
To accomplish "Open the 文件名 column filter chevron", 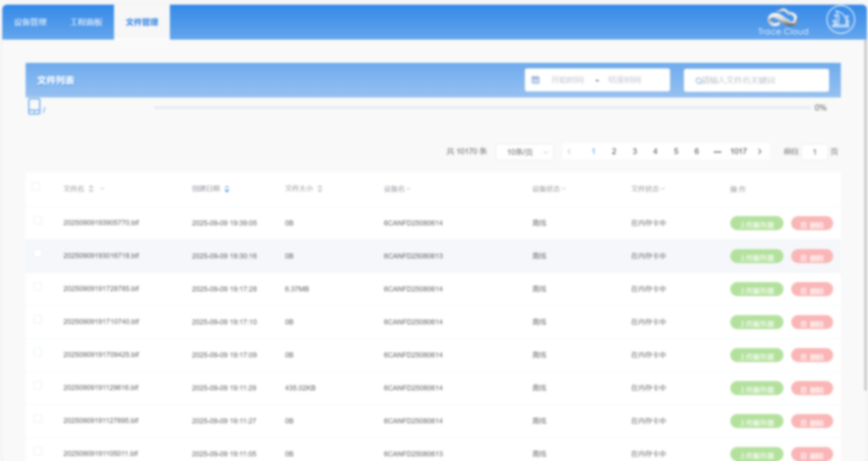I will point(102,189).
